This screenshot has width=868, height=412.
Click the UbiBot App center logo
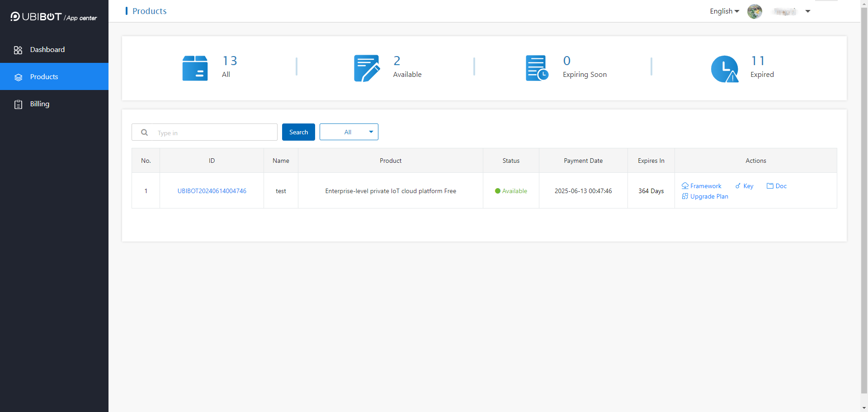click(54, 17)
